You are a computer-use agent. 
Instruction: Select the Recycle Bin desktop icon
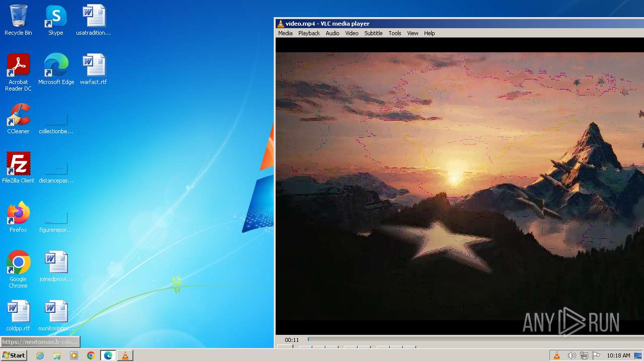click(18, 20)
